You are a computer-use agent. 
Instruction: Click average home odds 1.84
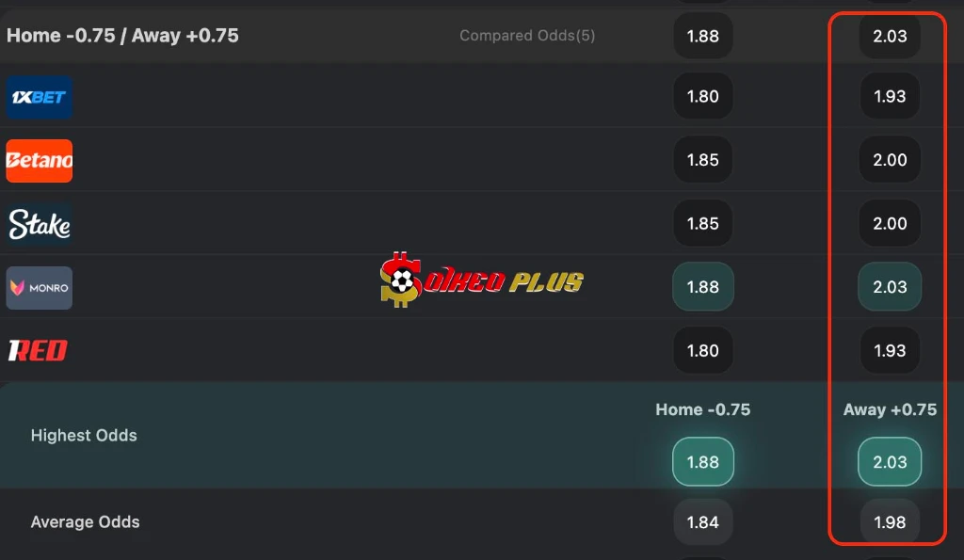[702, 522]
